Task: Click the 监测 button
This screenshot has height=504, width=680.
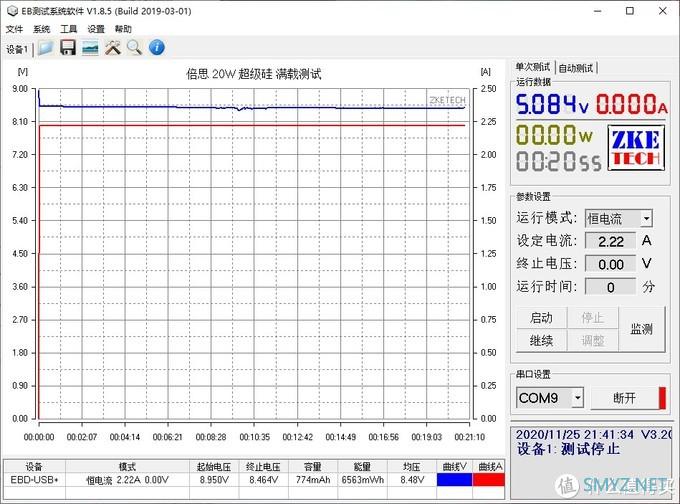Action: point(641,329)
